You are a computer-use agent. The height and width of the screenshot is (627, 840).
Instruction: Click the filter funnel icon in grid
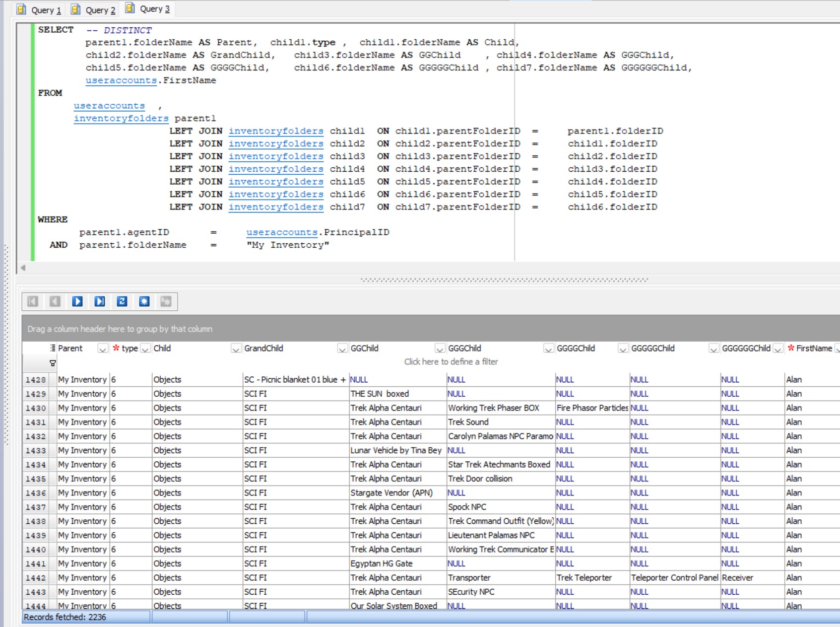[x=53, y=363]
